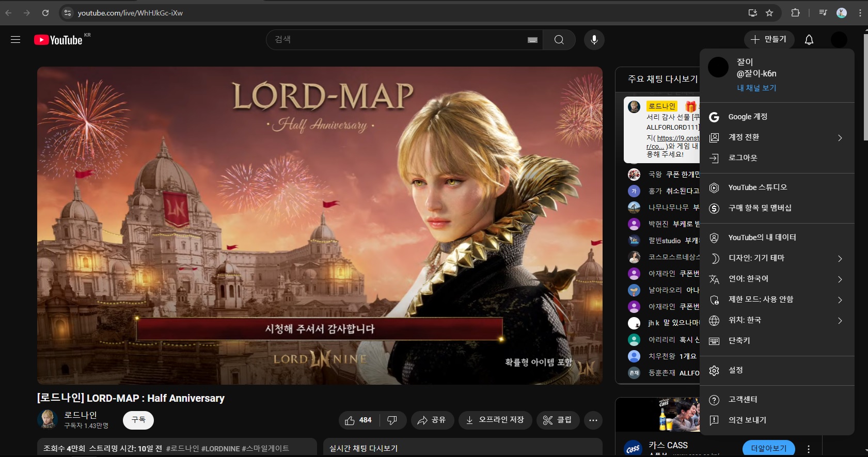
Task: Click the video title LORD-MAP : Half Anniversary
Action: coord(131,398)
